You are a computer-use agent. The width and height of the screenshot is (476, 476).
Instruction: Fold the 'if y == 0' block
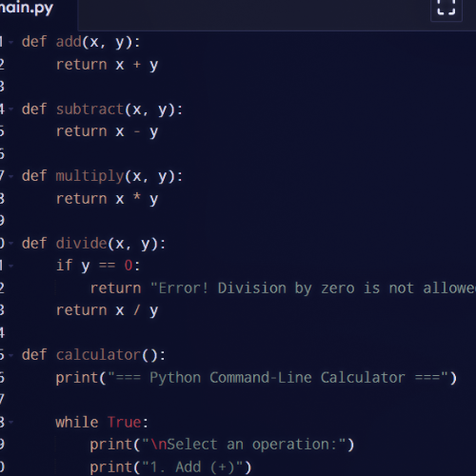click(x=11, y=266)
